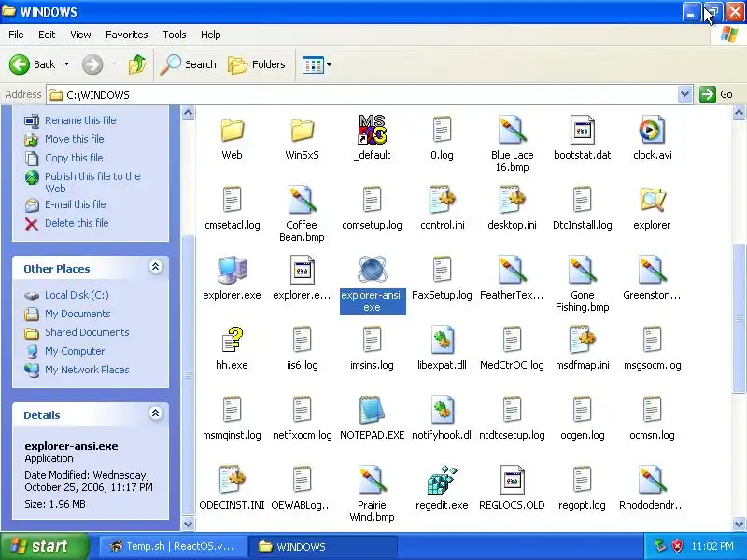The image size is (747, 560).
Task: Open My Network Places link
Action: coord(87,370)
